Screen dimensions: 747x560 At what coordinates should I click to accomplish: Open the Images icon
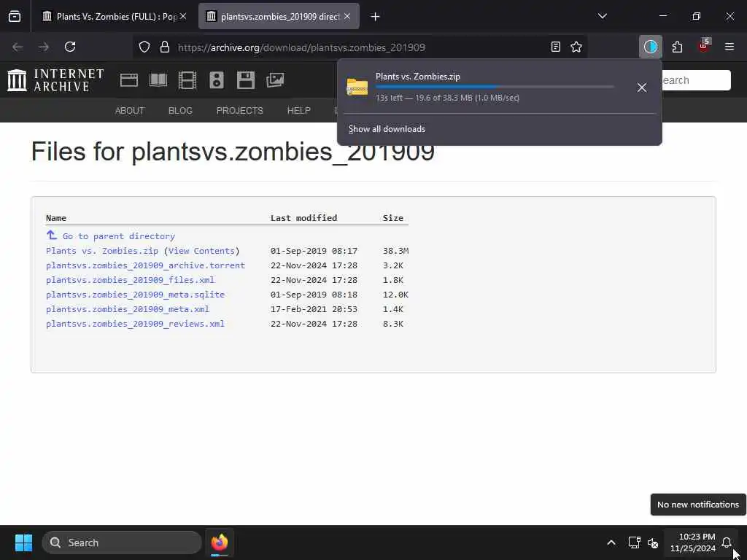coord(275,80)
